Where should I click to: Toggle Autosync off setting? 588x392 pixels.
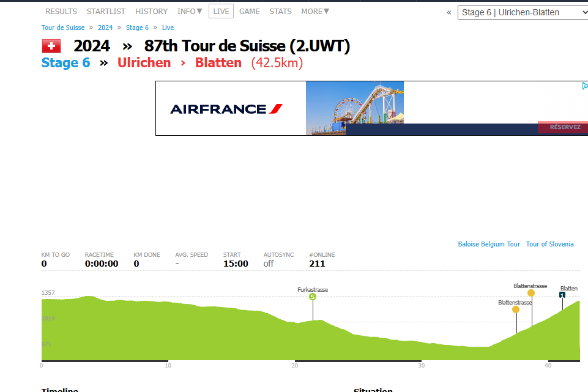click(x=269, y=264)
